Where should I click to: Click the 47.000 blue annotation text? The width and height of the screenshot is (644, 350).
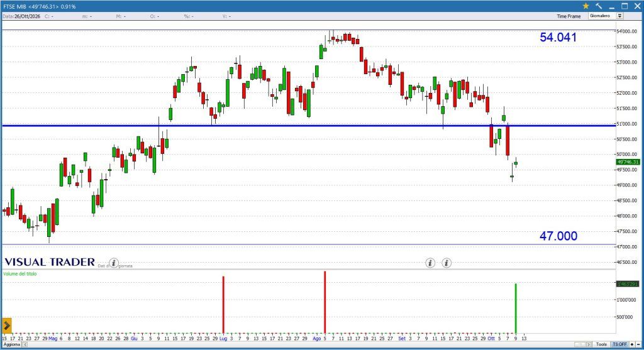(558, 236)
